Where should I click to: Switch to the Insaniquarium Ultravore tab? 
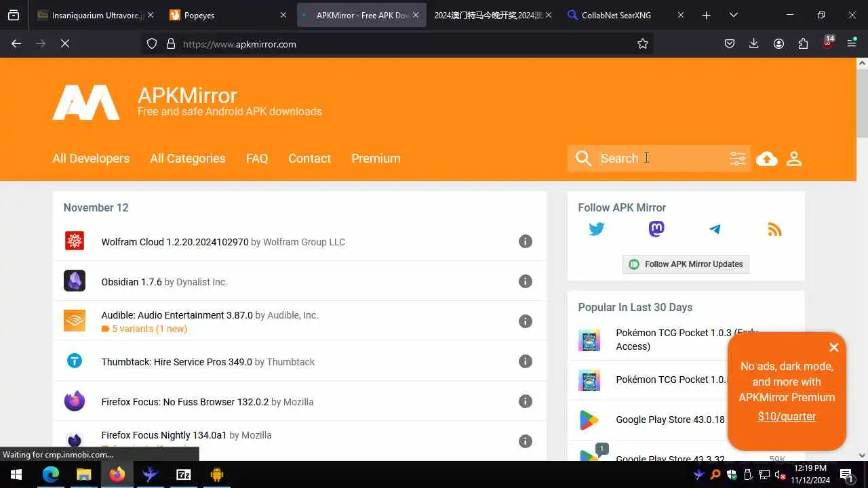(94, 15)
